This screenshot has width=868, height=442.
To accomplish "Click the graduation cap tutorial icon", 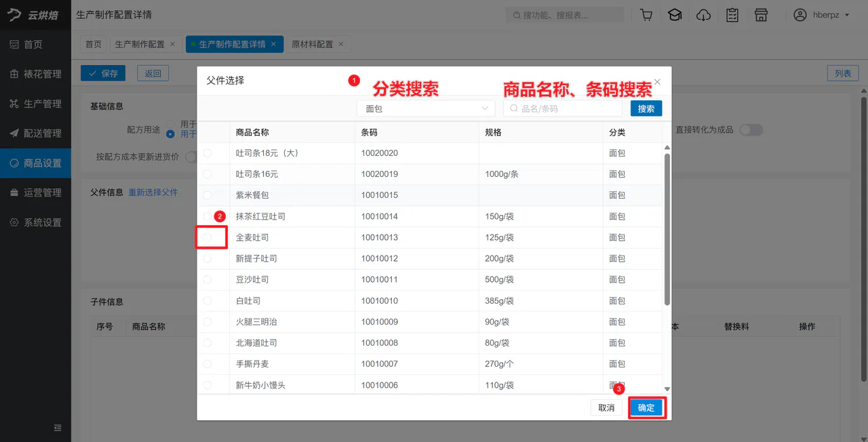I will pyautogui.click(x=675, y=15).
